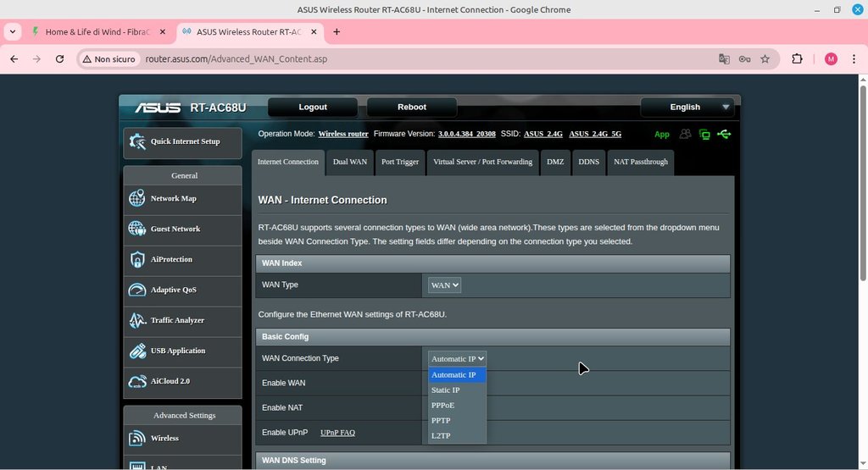Select Static IP in the open dropdown
This screenshot has height=470, width=868.
[x=446, y=390]
